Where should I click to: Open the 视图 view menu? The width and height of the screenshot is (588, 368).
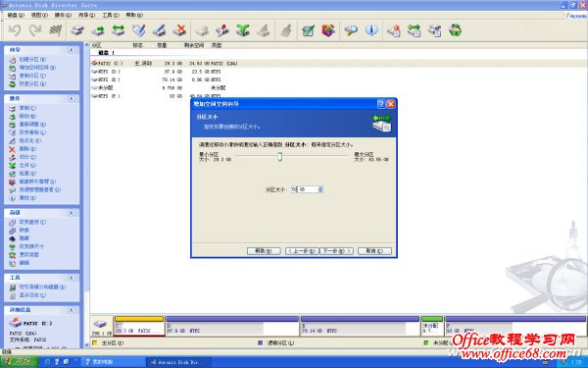pyautogui.click(x=39, y=15)
